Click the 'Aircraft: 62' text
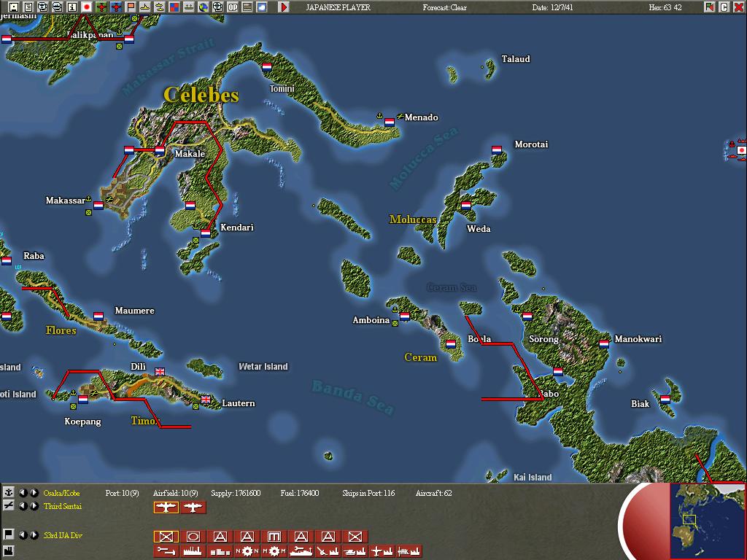Image resolution: width=747 pixels, height=560 pixels. point(433,493)
